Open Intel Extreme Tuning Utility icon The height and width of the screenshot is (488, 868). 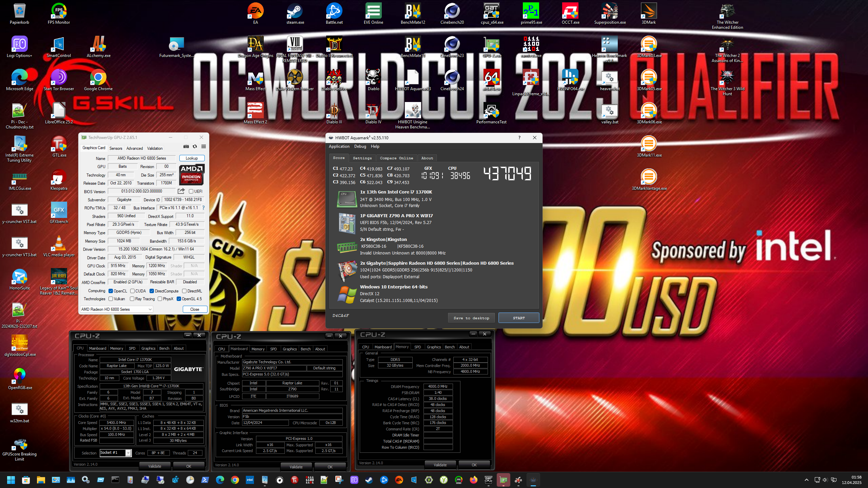coord(19,149)
